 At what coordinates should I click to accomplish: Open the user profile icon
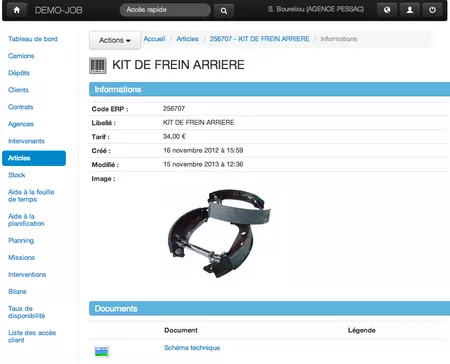410,10
